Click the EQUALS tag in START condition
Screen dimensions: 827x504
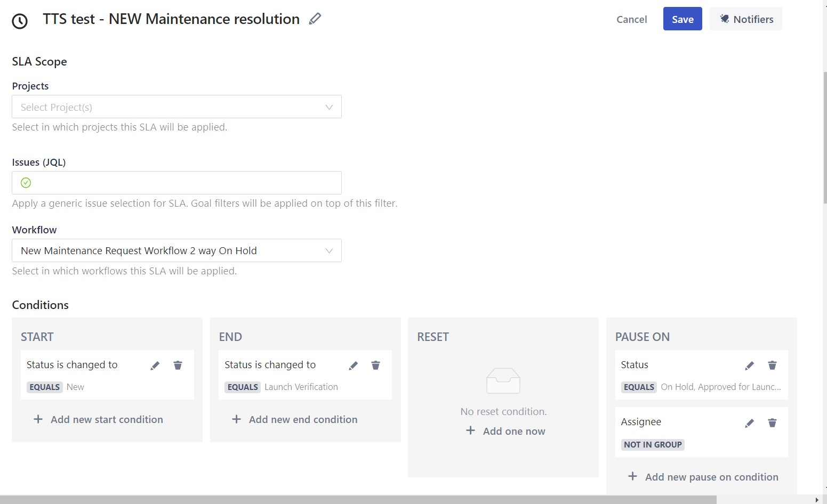(x=45, y=387)
